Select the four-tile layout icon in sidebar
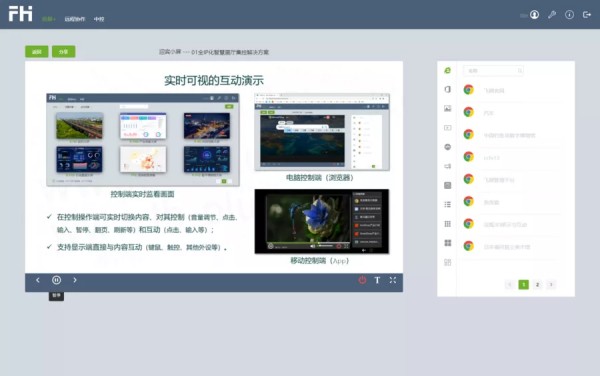Image resolution: width=600 pixels, height=376 pixels. coord(447,243)
